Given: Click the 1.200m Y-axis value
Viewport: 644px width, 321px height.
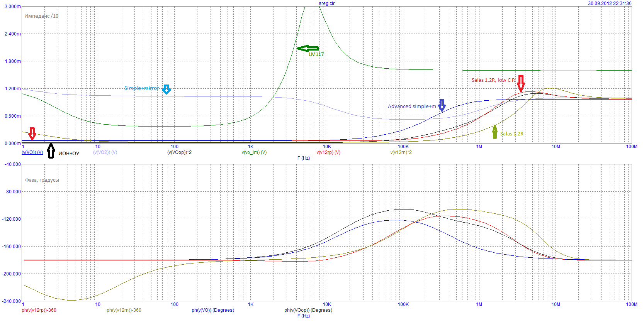Looking at the screenshot, I should [x=13, y=89].
